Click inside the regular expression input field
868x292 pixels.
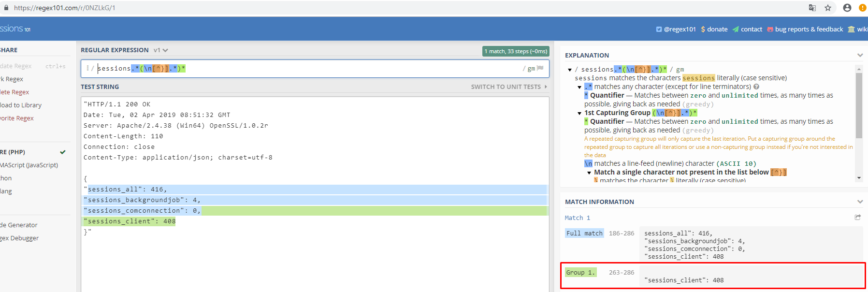(x=315, y=68)
